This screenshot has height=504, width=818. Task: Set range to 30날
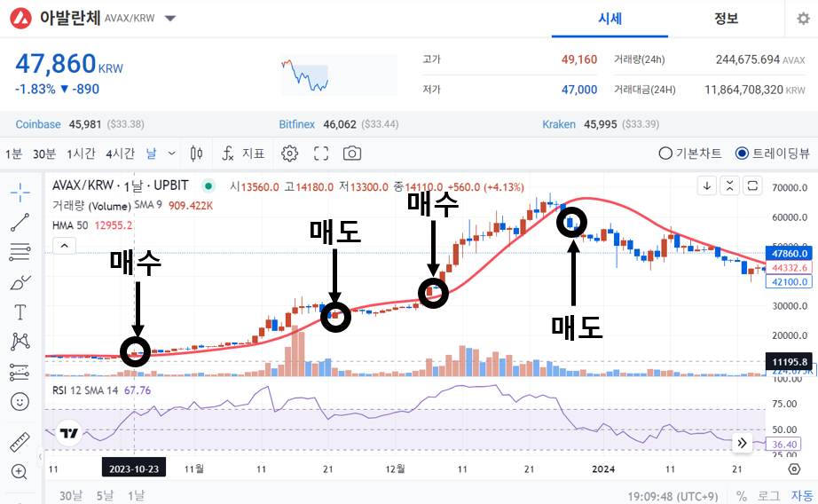tap(70, 496)
